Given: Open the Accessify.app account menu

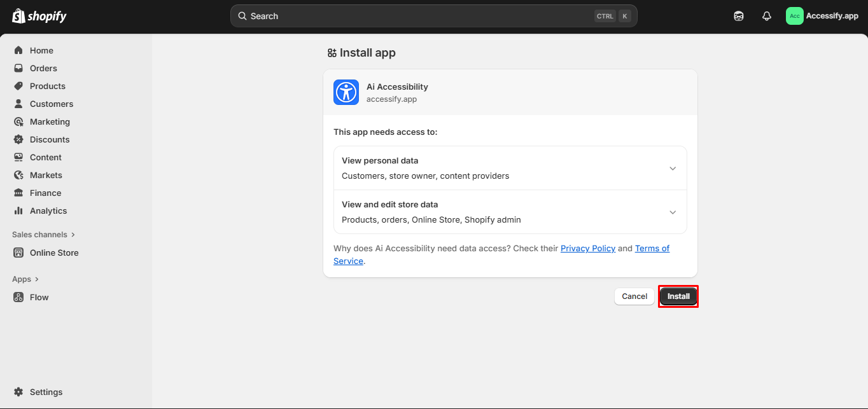Looking at the screenshot, I should coord(822,15).
